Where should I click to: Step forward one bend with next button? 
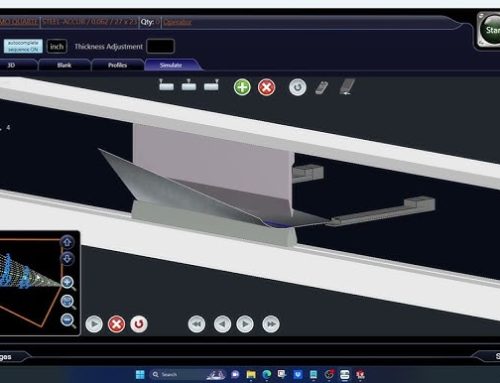[245, 324]
